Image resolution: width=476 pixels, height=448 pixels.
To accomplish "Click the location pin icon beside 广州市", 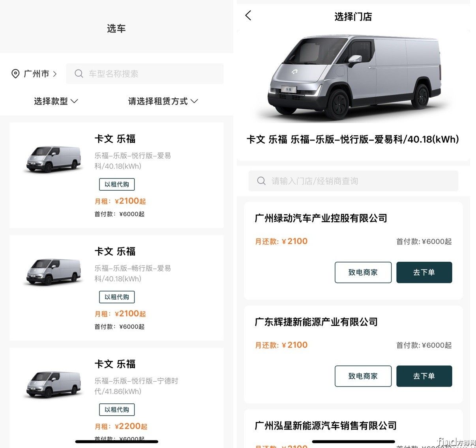I will (15, 74).
